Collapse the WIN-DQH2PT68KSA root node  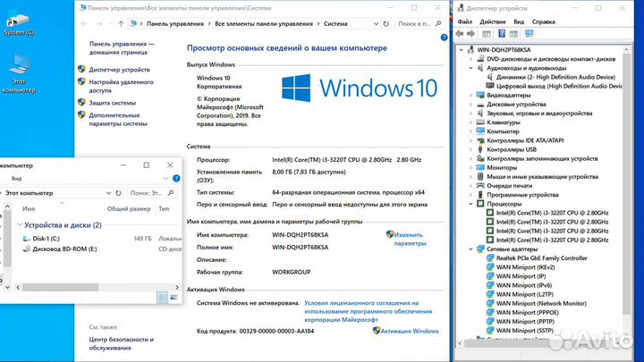tap(462, 50)
